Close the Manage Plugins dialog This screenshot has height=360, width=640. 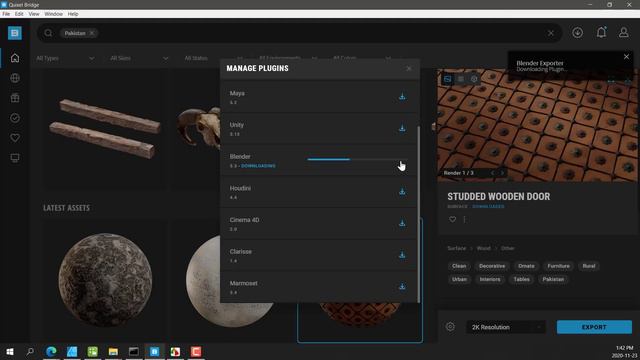(x=409, y=69)
